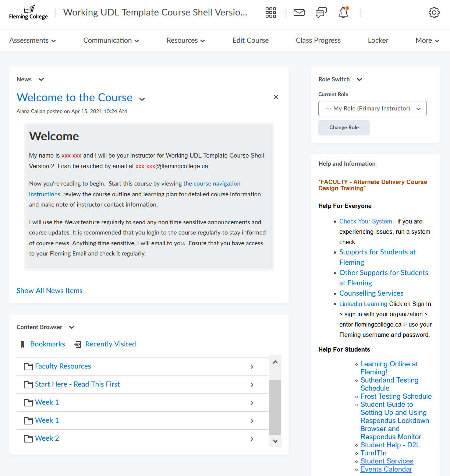Click the Faculty Resources folder icon
This screenshot has width=450, height=476.
tap(28, 367)
